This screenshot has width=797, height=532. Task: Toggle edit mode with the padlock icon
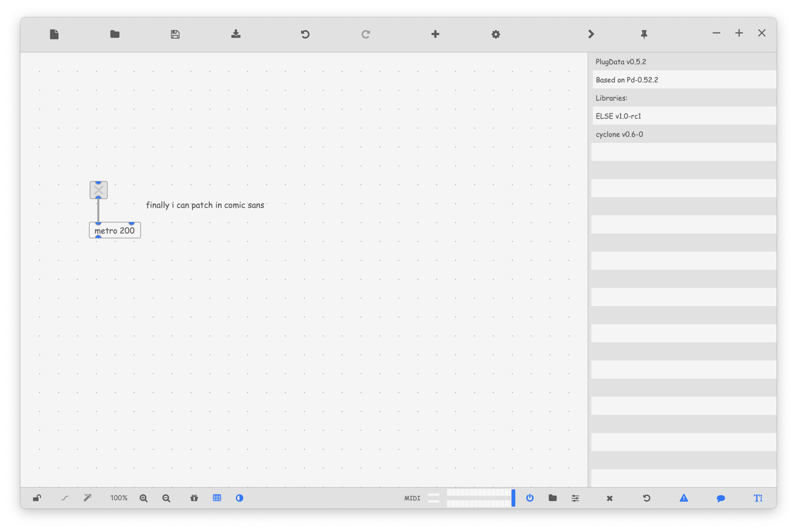click(37, 498)
